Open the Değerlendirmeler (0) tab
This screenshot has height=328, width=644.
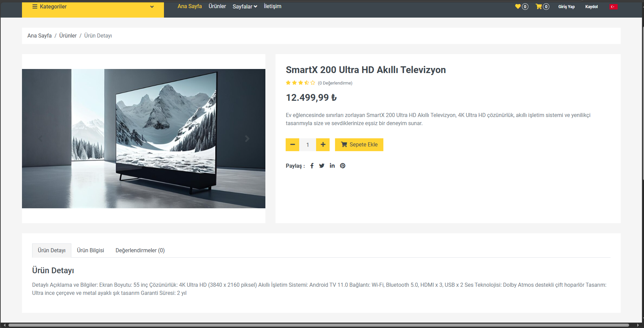(x=140, y=250)
